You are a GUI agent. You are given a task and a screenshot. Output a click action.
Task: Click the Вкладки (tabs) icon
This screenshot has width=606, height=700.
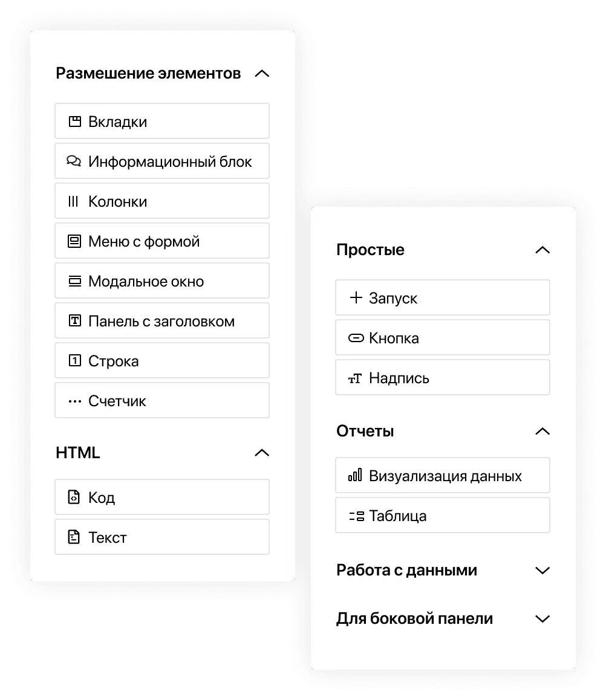(x=75, y=121)
